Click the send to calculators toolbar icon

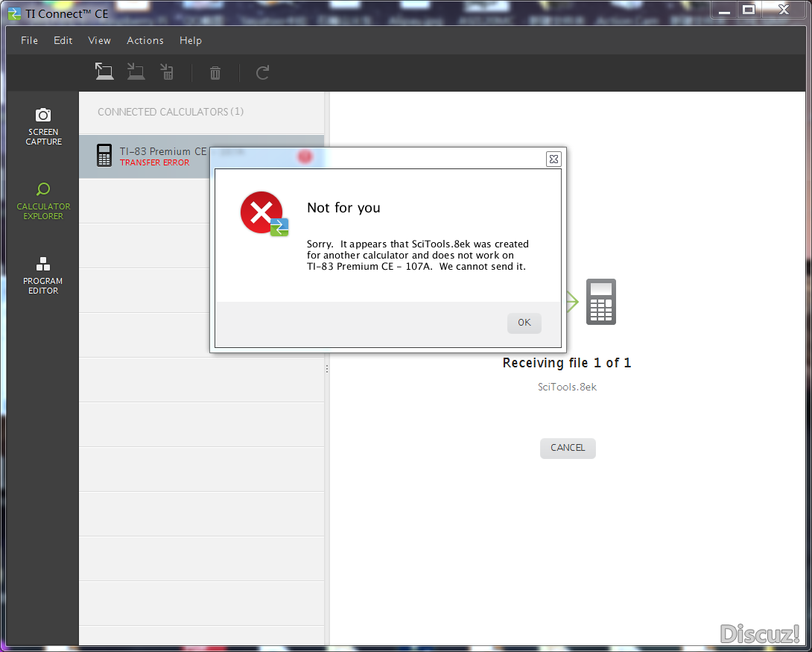[x=167, y=72]
